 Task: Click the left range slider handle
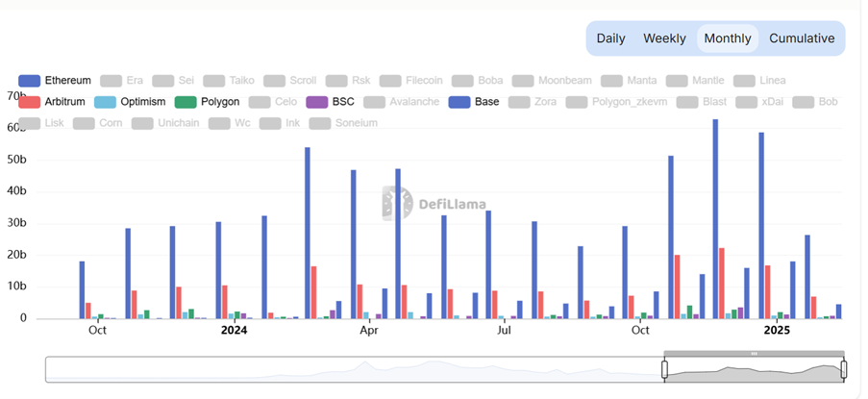(663, 369)
